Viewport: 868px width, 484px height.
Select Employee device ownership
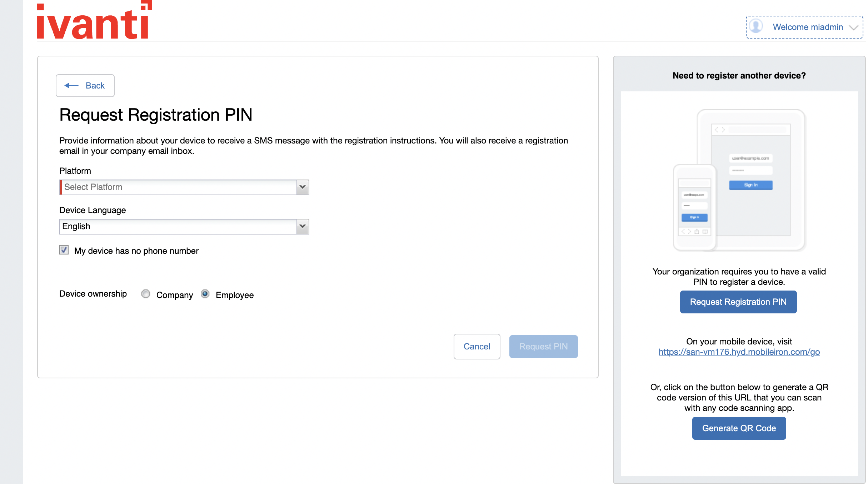click(x=205, y=294)
